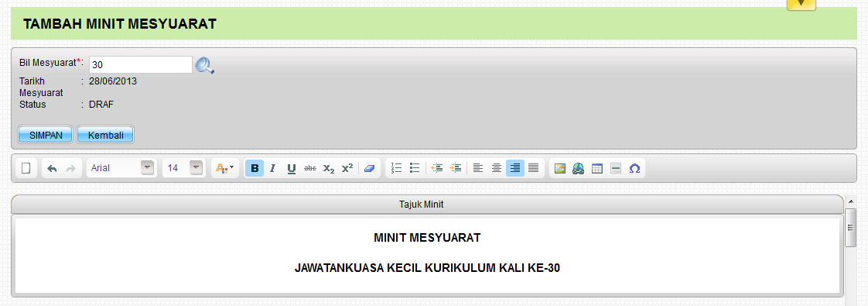Toggle italic formatting
This screenshot has width=868, height=306.
point(272,168)
